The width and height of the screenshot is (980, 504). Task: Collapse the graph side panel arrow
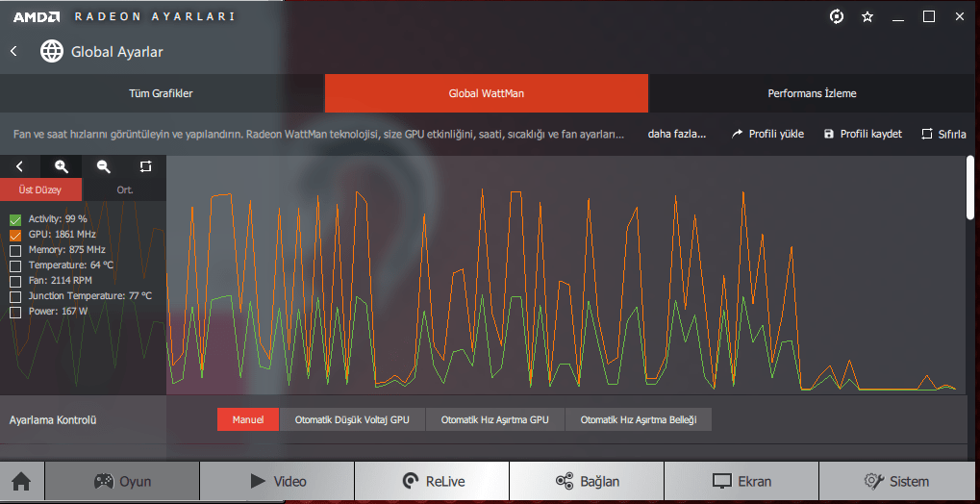(x=20, y=166)
